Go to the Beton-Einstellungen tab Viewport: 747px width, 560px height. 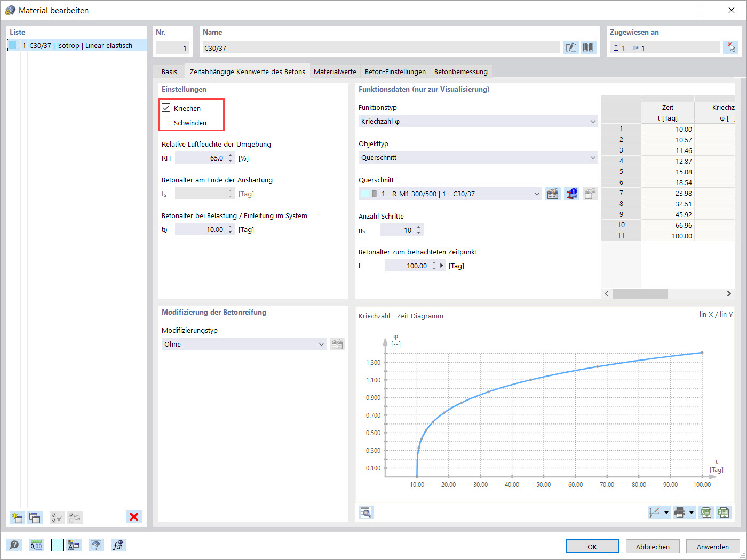click(x=395, y=71)
